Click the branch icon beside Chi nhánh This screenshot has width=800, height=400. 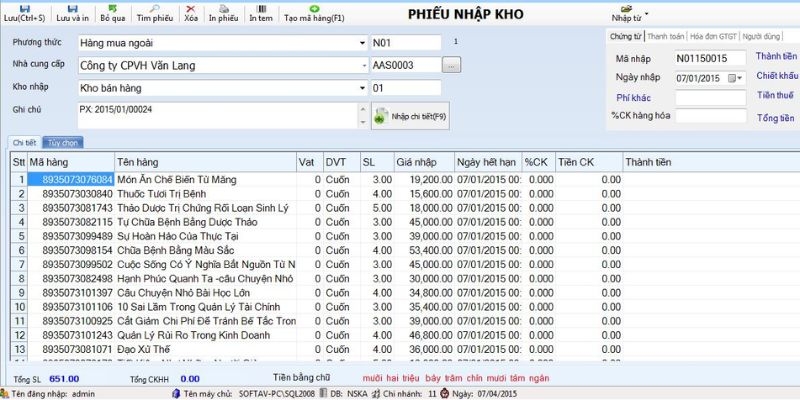tap(376, 394)
